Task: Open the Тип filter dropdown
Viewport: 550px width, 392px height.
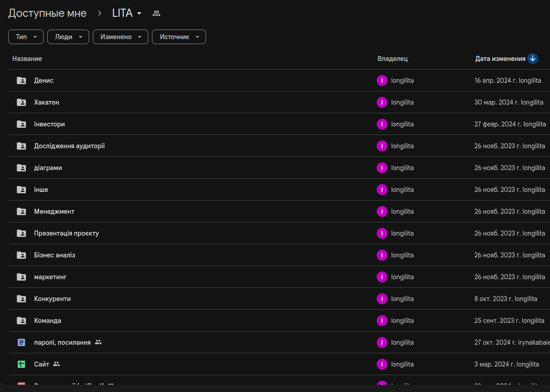Action: [26, 37]
